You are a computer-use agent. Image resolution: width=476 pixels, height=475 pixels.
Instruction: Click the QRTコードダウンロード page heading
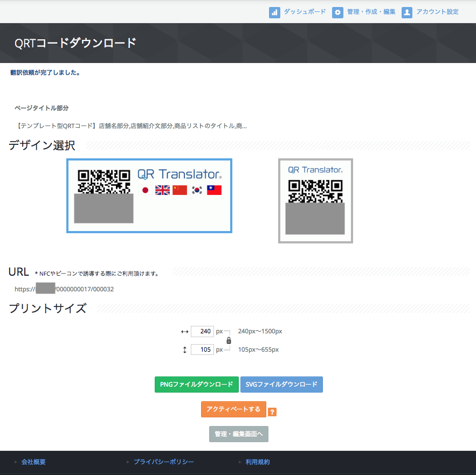pos(75,43)
